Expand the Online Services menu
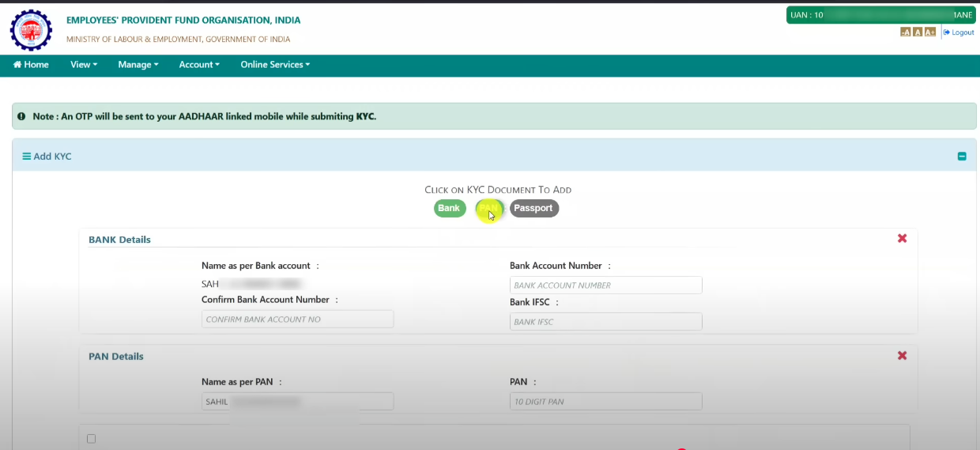 [275, 65]
